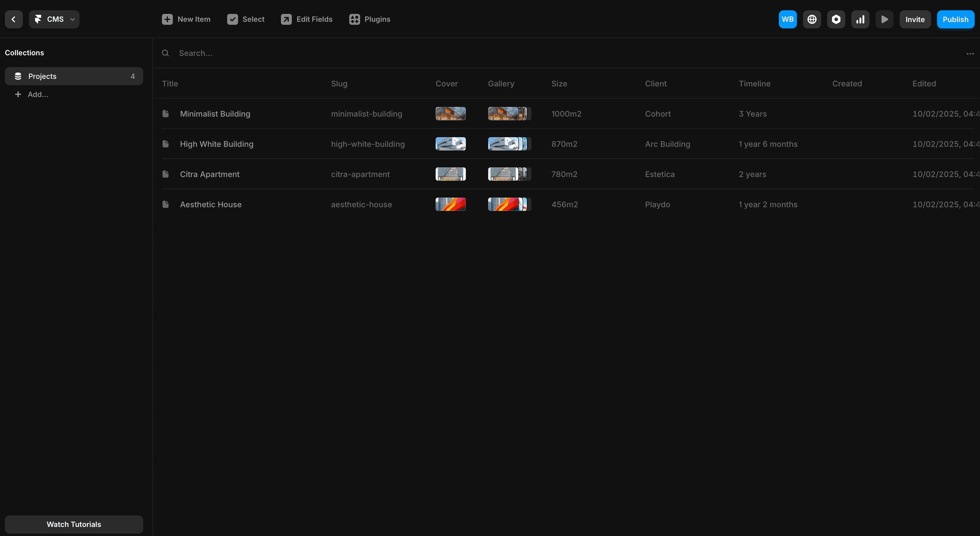The width and height of the screenshot is (980, 536).
Task: Click the Title column header
Action: point(170,84)
